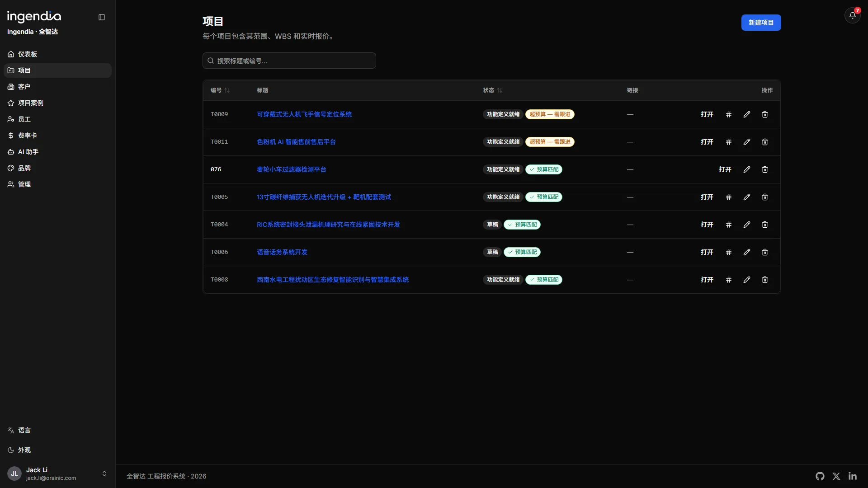
Task: Delete project T0008 via the trash icon
Action: 765,280
